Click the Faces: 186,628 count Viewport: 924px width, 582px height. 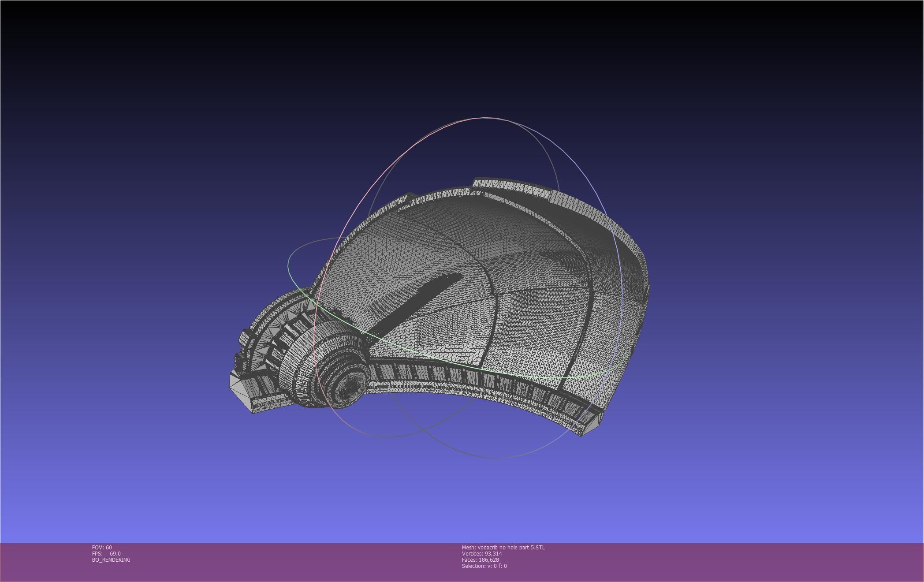(480, 560)
